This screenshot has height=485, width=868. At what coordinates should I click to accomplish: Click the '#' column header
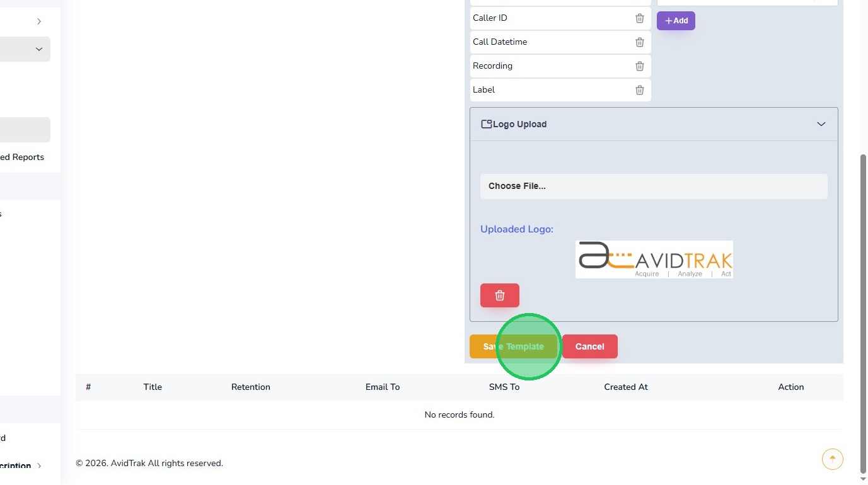(x=88, y=387)
